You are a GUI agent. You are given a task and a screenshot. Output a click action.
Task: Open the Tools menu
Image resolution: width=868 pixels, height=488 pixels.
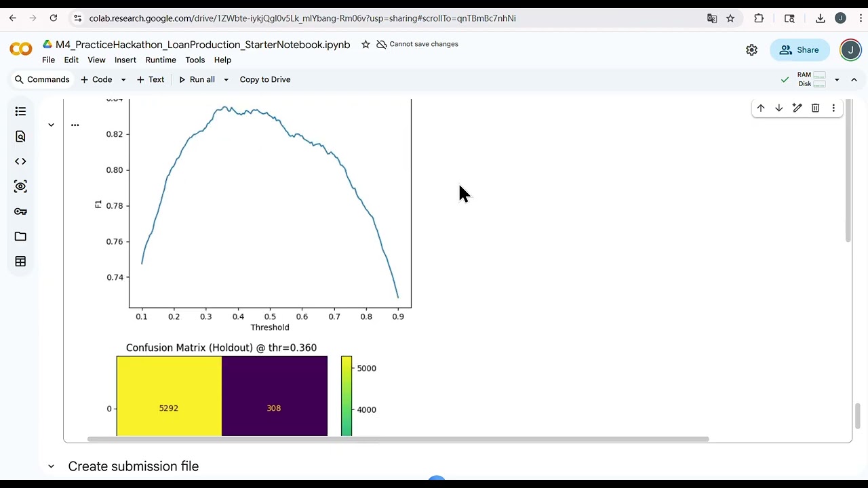coord(195,60)
